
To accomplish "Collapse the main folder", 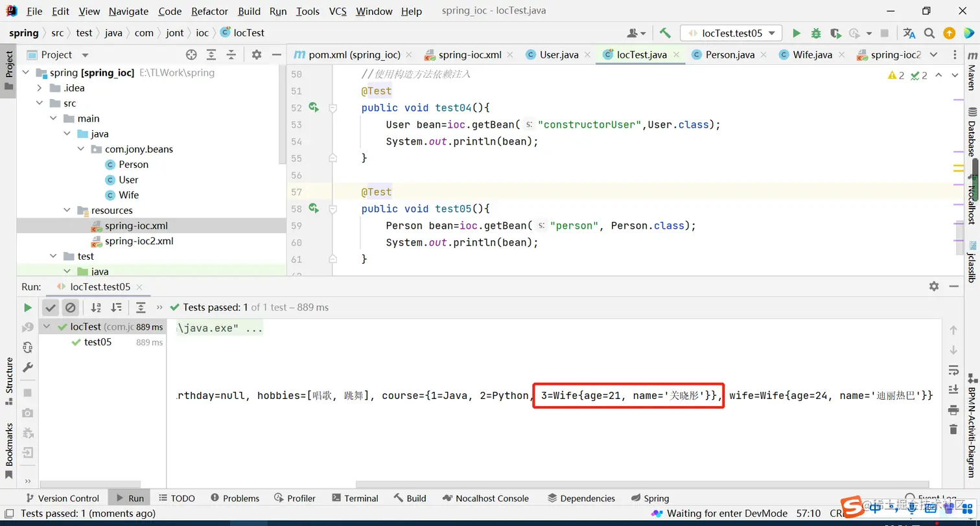I will pyautogui.click(x=53, y=119).
